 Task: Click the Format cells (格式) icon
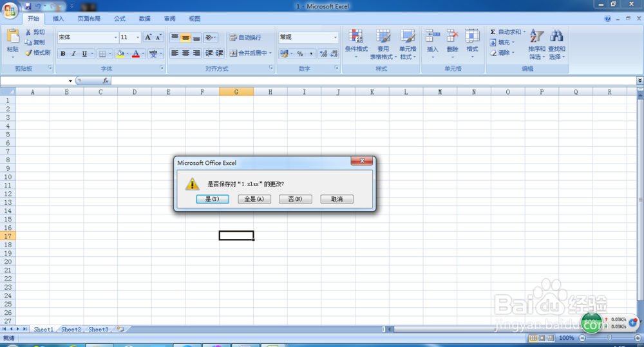[472, 35]
